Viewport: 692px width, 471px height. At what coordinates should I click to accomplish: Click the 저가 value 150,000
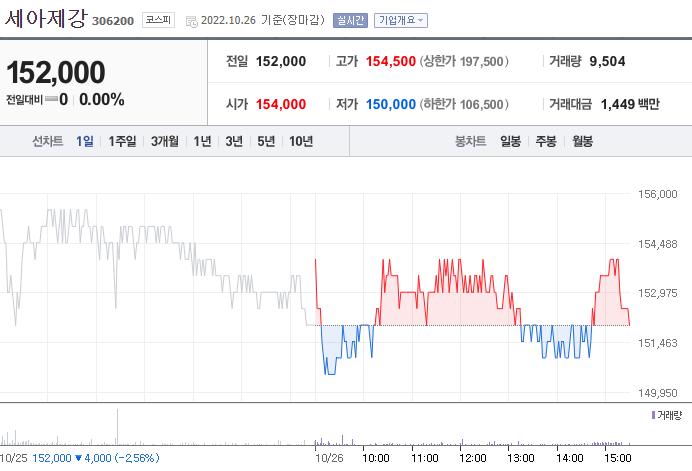tap(391, 105)
